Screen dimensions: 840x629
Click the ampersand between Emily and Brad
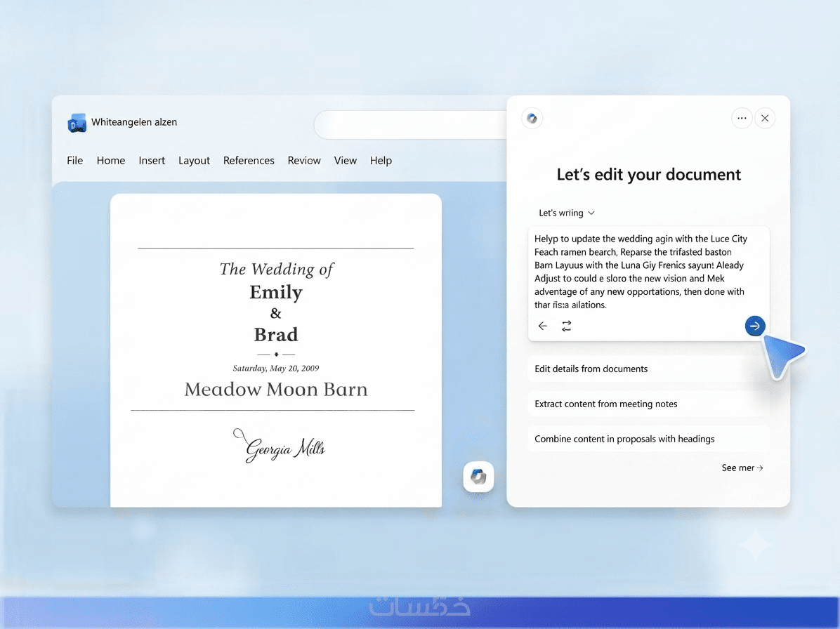[276, 313]
